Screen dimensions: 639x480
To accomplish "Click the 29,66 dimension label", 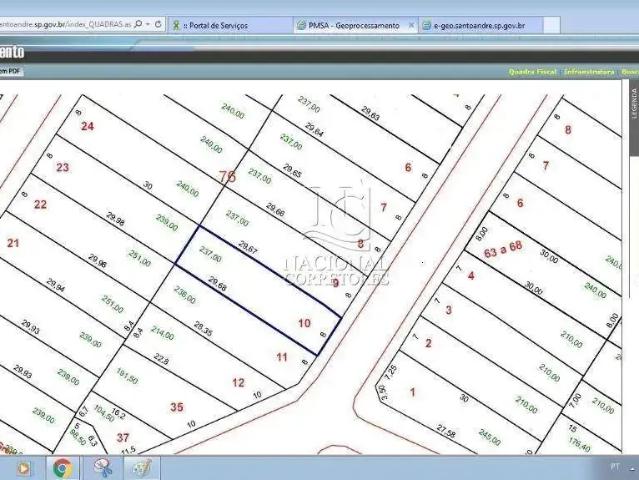I will [275, 209].
